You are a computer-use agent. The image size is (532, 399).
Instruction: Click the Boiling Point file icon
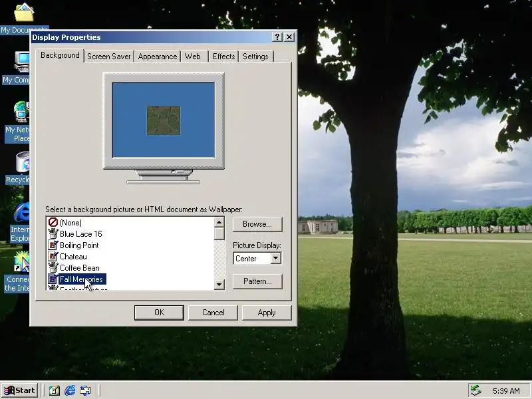[53, 245]
